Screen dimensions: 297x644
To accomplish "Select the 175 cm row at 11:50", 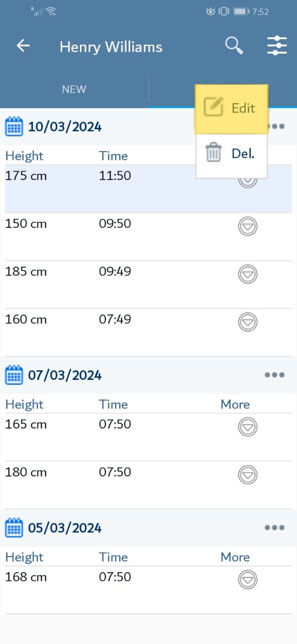I will point(148,189).
